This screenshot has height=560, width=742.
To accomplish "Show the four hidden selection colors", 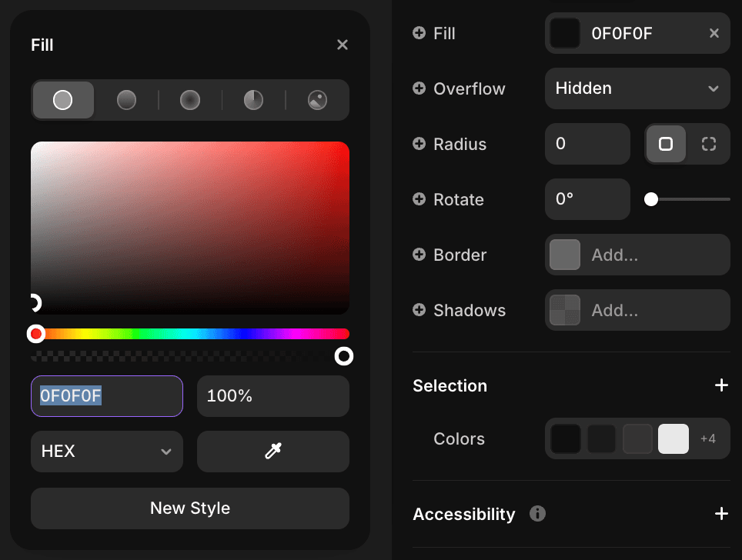I will click(x=710, y=438).
